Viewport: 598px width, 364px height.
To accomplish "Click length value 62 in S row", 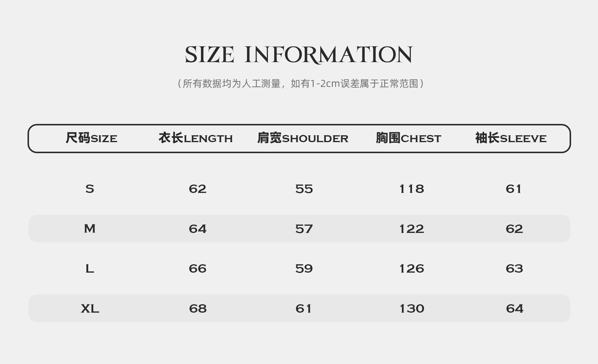I will [x=198, y=189].
